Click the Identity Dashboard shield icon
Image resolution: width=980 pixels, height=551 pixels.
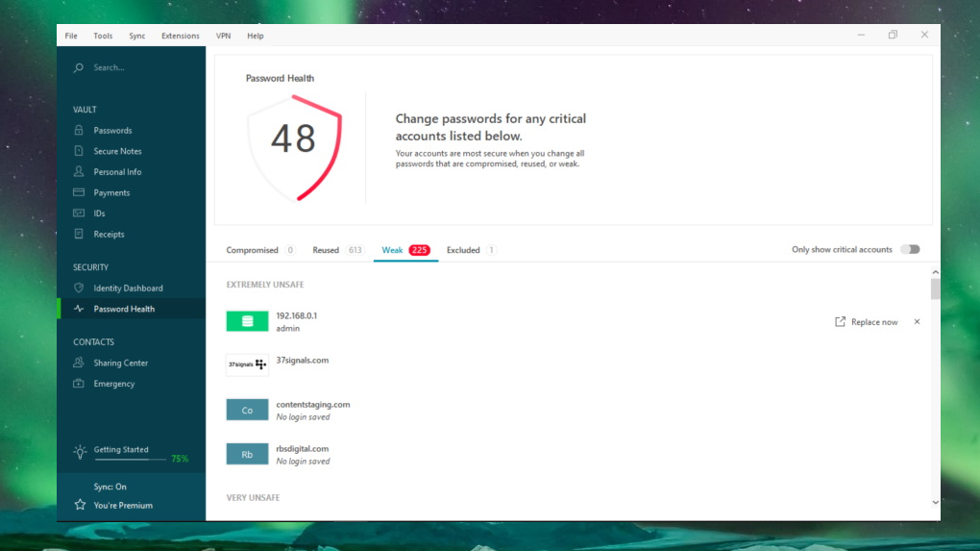[79, 288]
